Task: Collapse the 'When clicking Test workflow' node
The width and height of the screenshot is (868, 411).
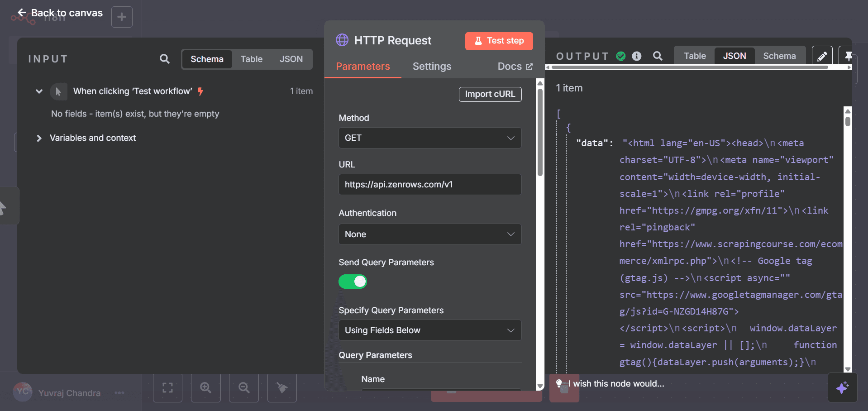Action: (39, 91)
